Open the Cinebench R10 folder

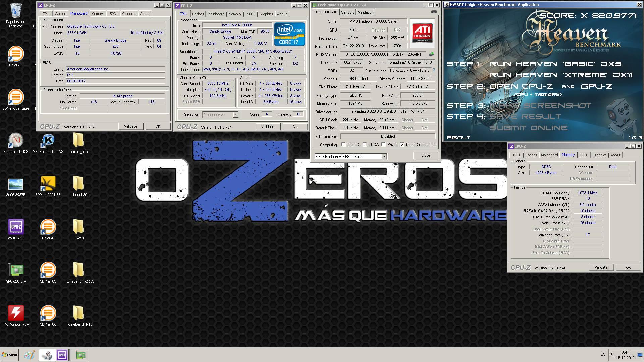click(80, 316)
